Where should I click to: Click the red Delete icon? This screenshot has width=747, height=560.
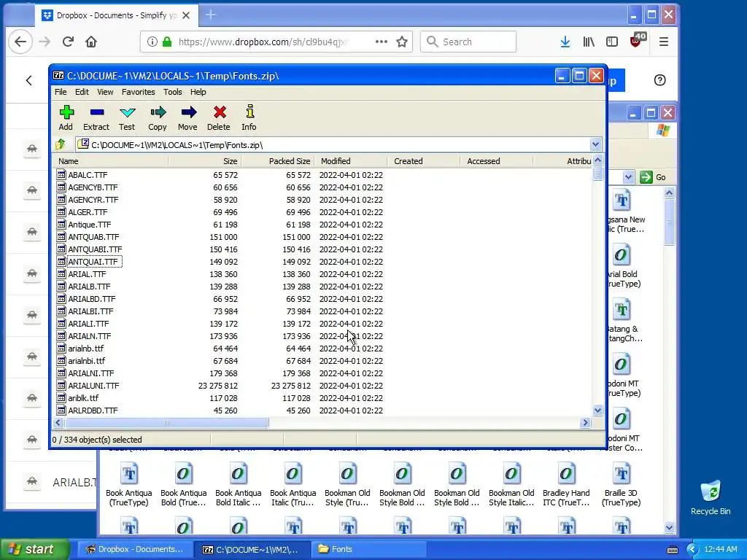tap(219, 117)
